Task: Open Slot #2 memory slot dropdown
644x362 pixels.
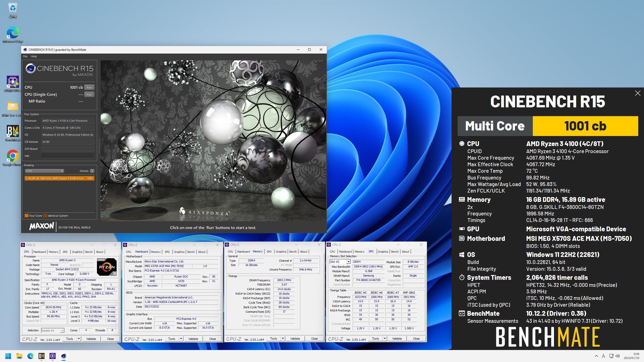Action: click(x=340, y=262)
